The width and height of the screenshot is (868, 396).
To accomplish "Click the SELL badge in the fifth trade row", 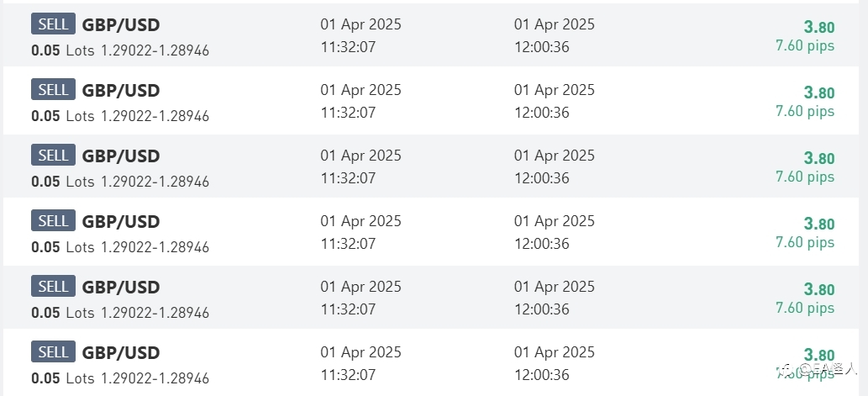I will [53, 287].
